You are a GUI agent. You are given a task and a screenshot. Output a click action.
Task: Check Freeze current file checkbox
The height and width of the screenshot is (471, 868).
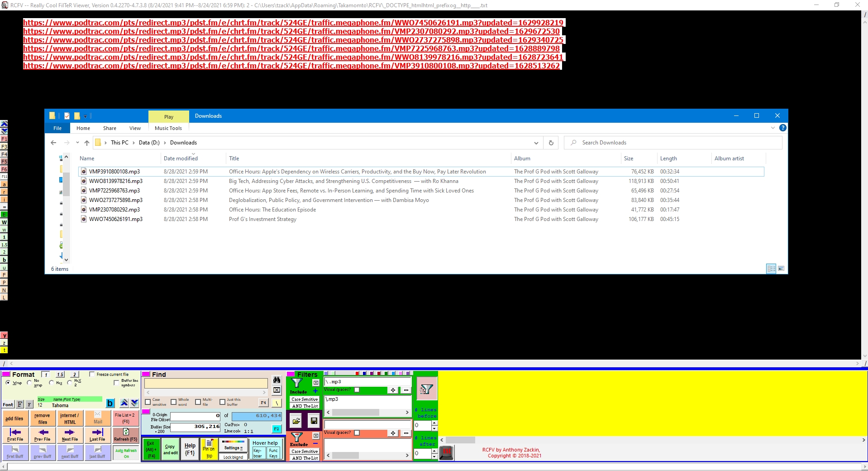click(x=92, y=374)
